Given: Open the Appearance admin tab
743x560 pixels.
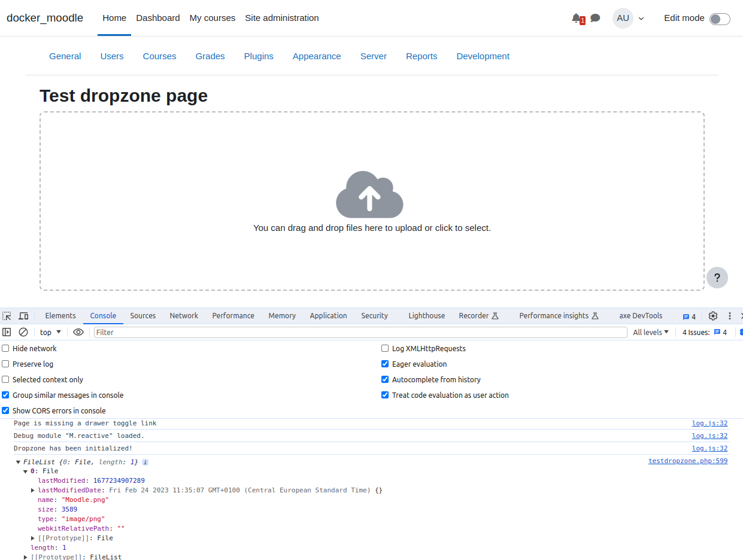Looking at the screenshot, I should [317, 56].
